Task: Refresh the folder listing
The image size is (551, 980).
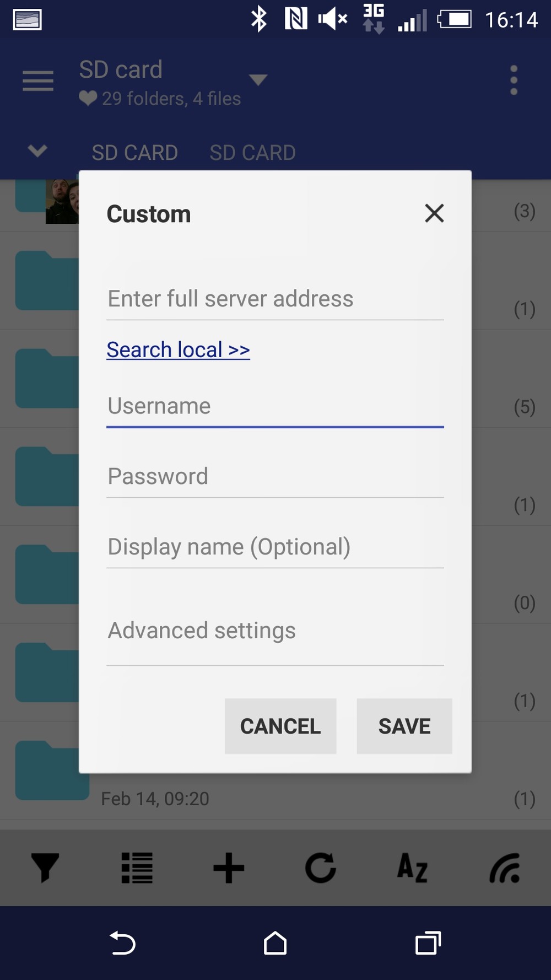Action: click(x=321, y=868)
